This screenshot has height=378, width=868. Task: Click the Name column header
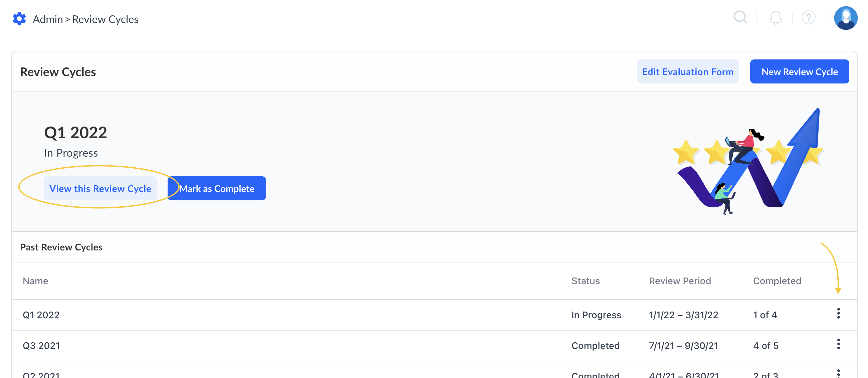point(35,281)
